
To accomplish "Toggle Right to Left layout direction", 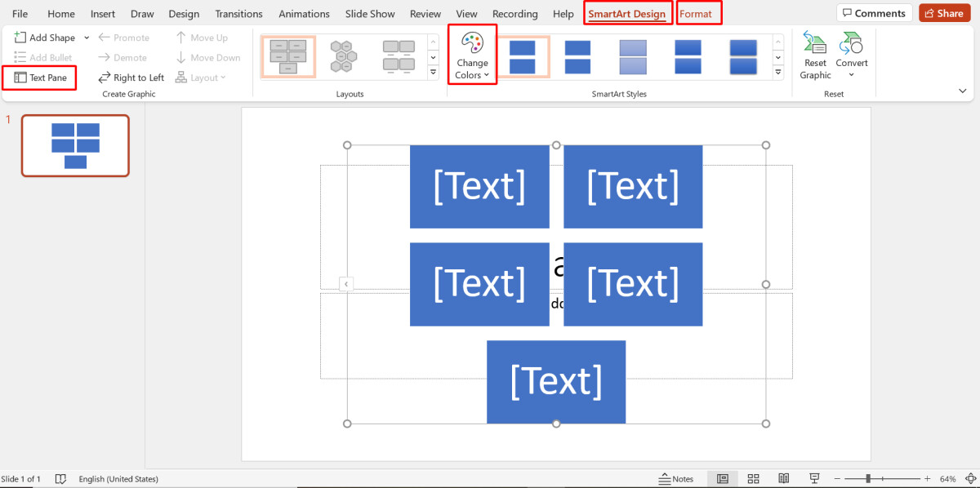I will (131, 78).
